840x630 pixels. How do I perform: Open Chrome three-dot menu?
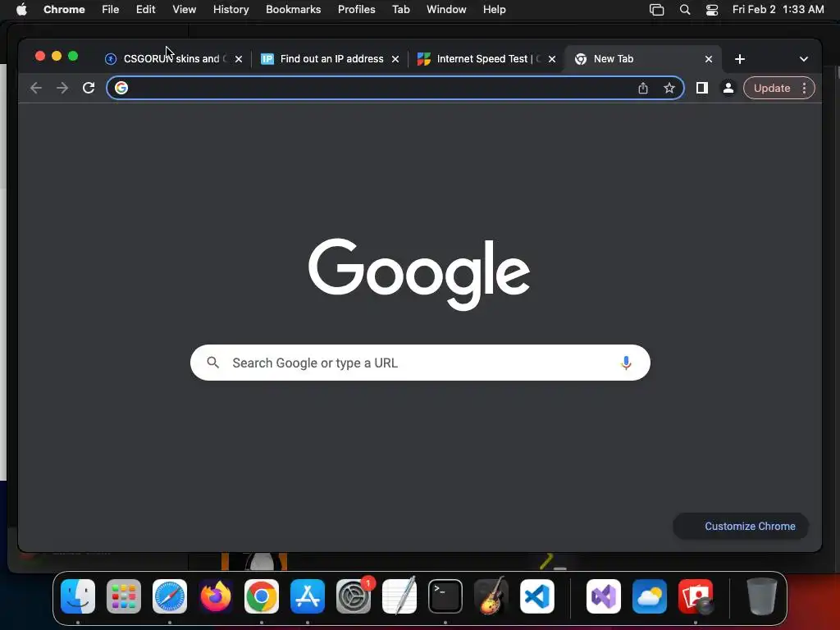(x=804, y=88)
